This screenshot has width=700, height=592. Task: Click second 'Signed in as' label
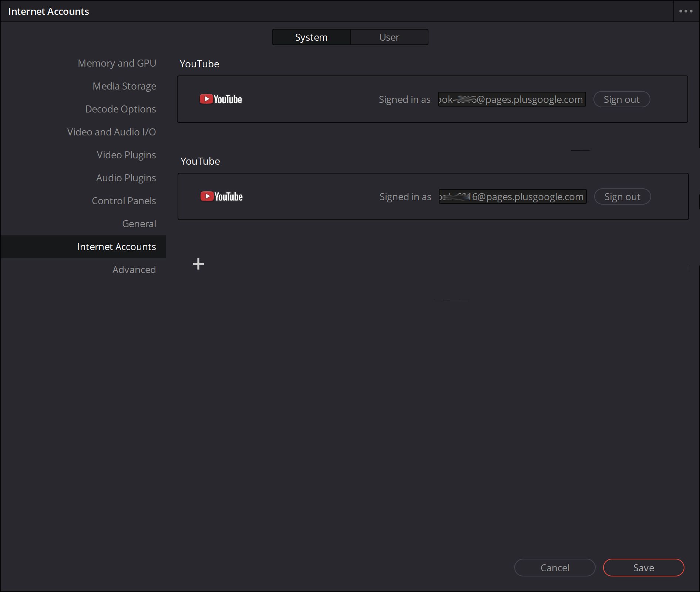pos(405,197)
